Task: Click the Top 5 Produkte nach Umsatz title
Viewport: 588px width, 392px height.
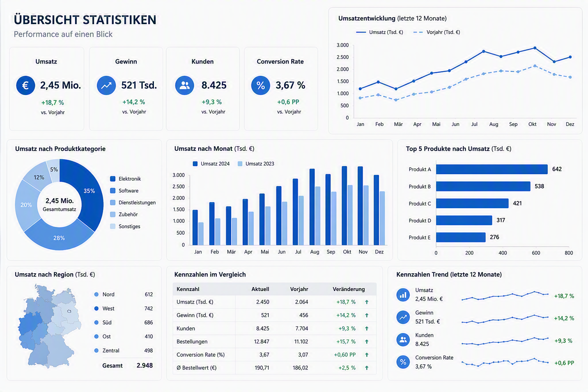Action: 459,149
